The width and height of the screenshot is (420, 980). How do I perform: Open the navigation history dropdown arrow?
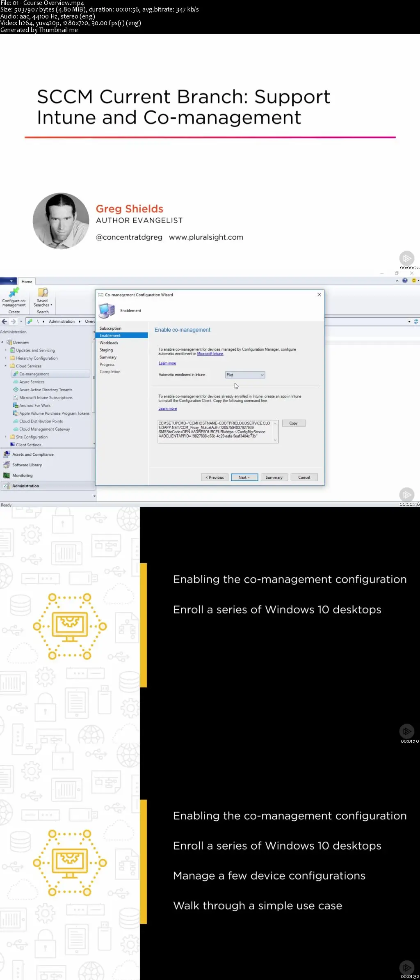(x=21, y=322)
